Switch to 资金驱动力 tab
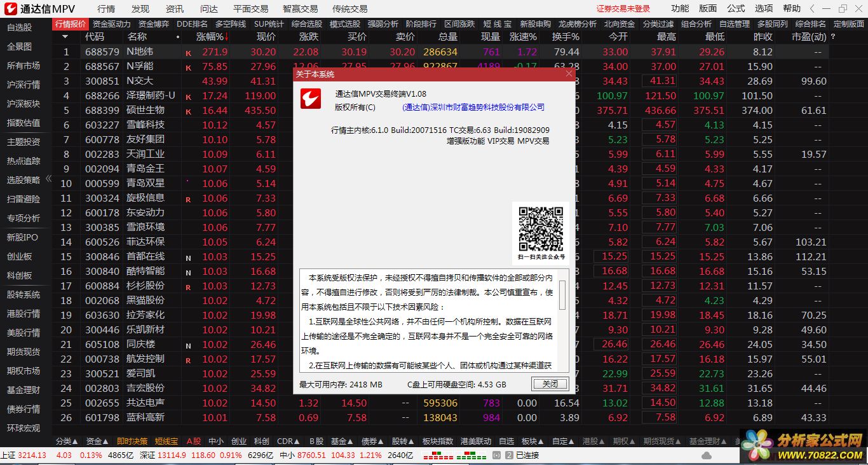This screenshot has height=465, width=868. point(111,24)
